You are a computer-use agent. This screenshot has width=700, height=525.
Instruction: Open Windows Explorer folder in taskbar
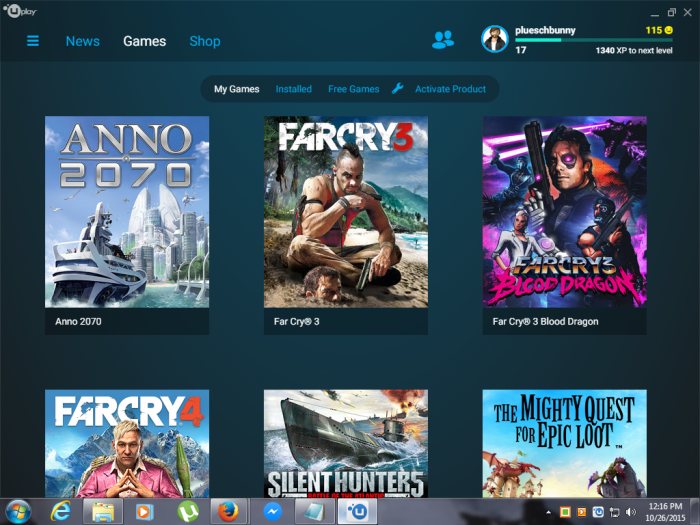click(103, 512)
